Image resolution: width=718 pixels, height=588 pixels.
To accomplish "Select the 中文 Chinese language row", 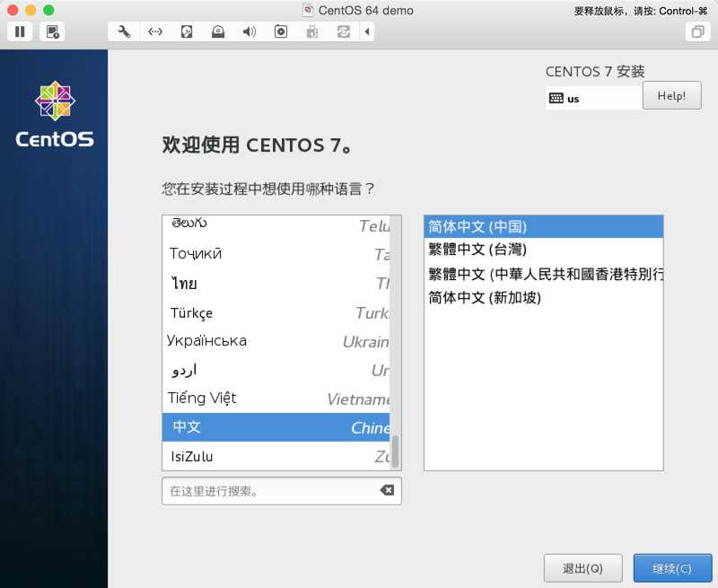I will coord(276,427).
